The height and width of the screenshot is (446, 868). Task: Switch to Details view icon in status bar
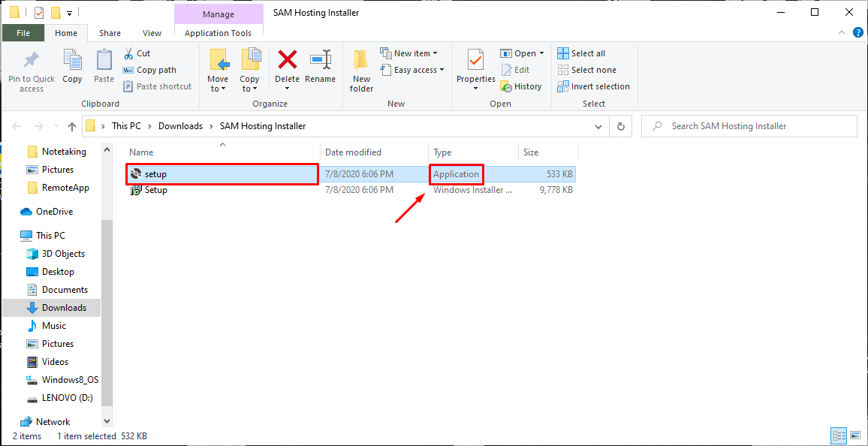coord(839,435)
